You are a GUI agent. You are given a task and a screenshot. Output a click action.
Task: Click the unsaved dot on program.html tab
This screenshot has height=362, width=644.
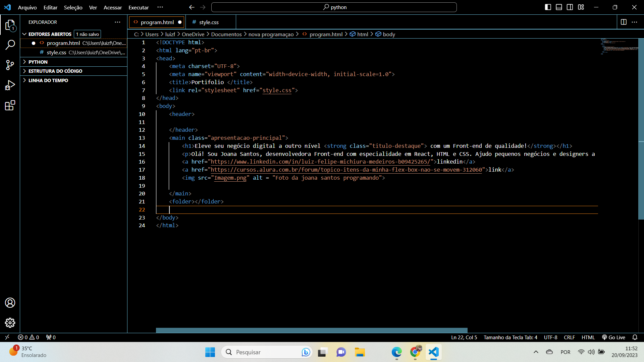(180, 22)
